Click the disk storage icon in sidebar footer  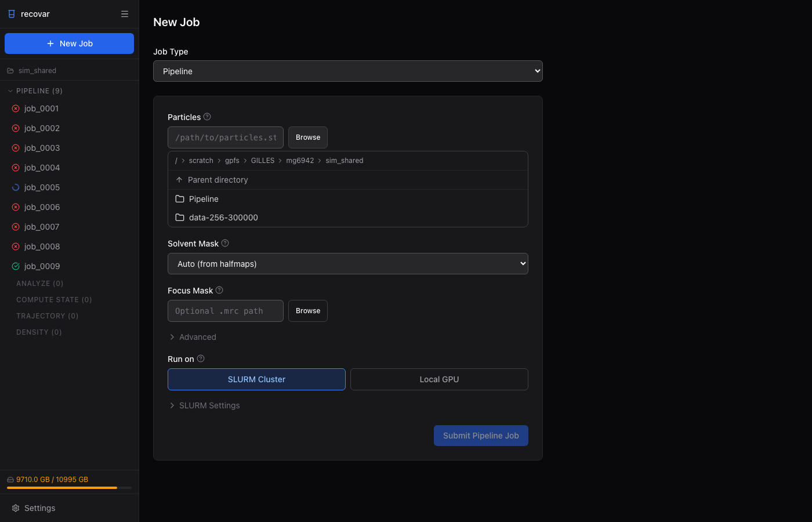point(10,480)
